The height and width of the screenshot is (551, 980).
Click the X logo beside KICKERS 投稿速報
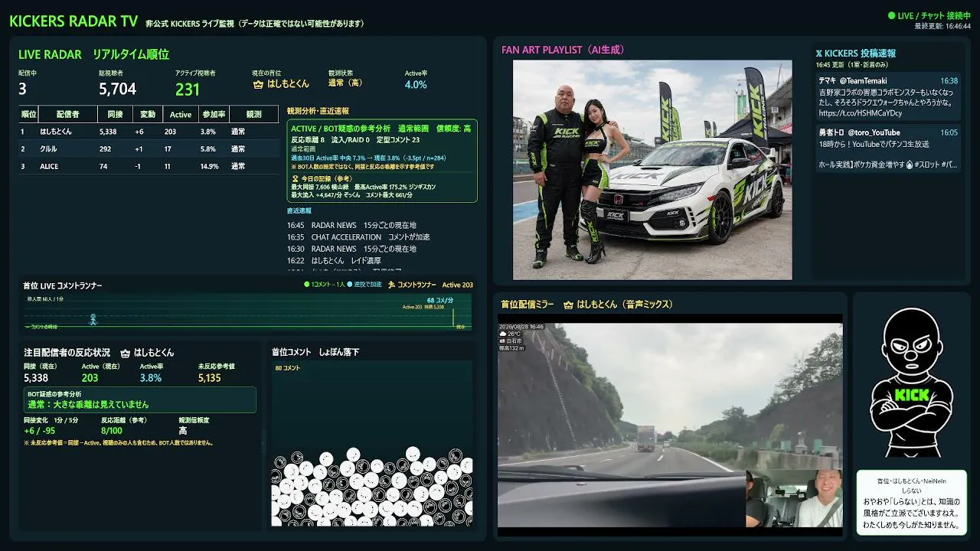(x=819, y=54)
